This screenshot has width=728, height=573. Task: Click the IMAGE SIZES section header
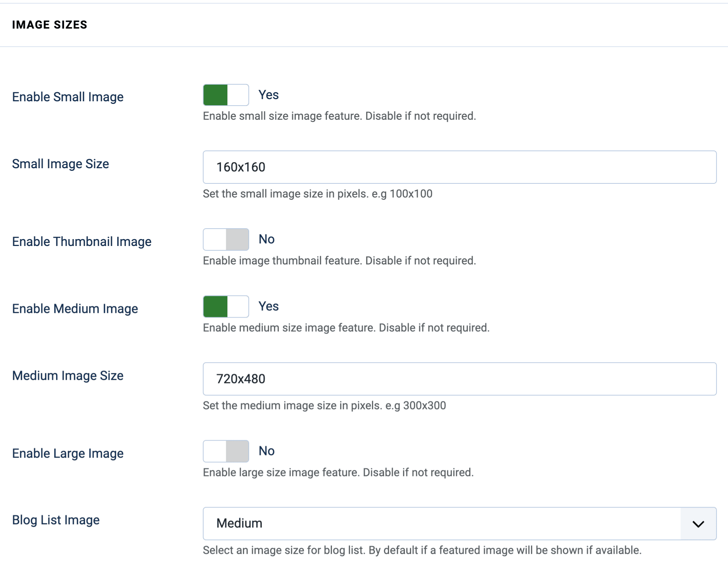click(x=50, y=25)
